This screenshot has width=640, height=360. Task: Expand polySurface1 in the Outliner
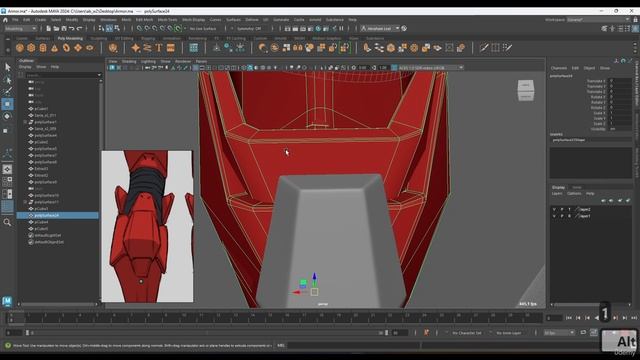coord(25,122)
